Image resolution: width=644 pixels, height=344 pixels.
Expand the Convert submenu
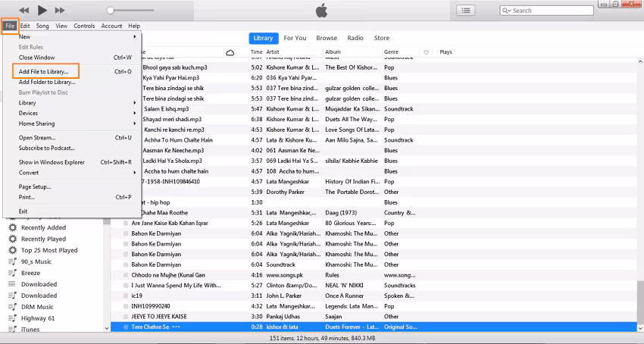click(72, 173)
